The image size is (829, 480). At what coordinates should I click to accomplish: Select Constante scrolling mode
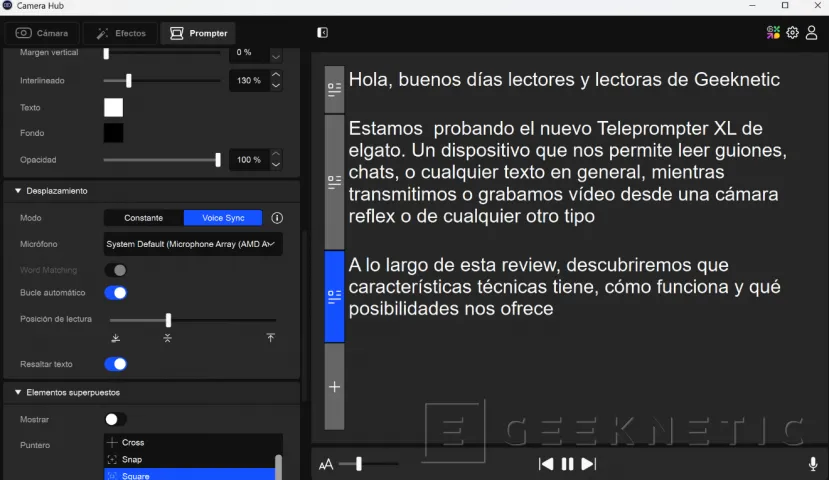(x=144, y=218)
